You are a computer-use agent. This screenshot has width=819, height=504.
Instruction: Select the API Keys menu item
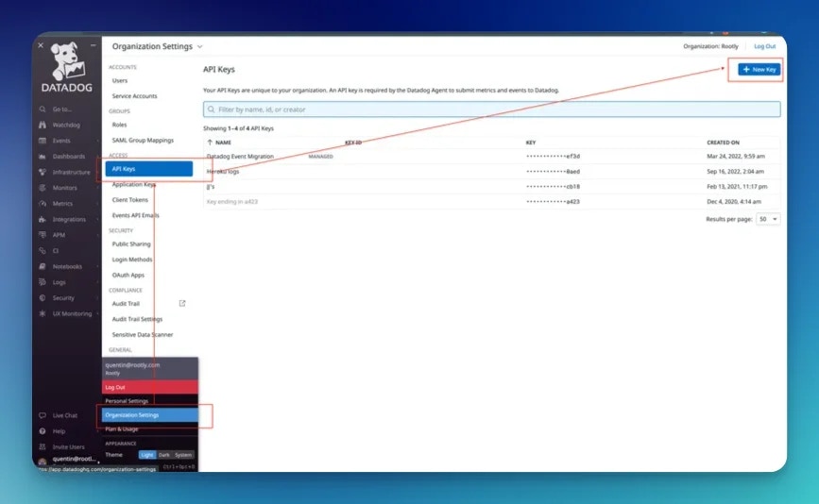coord(149,169)
